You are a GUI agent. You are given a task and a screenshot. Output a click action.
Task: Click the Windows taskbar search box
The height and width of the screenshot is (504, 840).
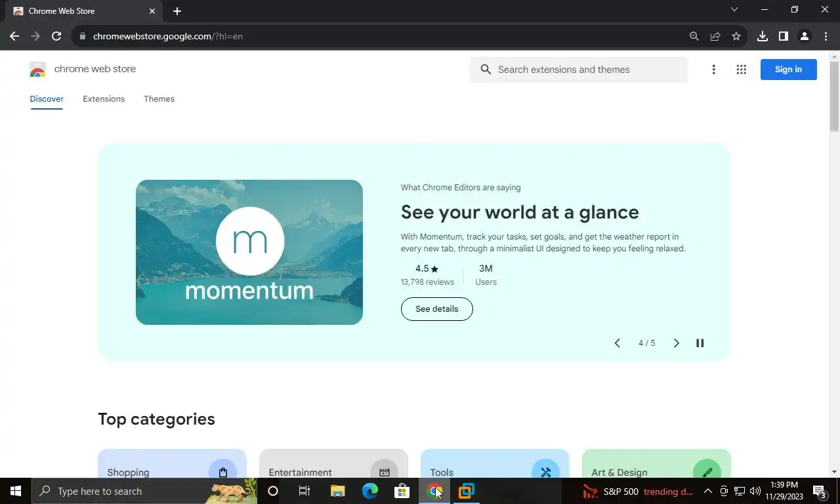144,491
